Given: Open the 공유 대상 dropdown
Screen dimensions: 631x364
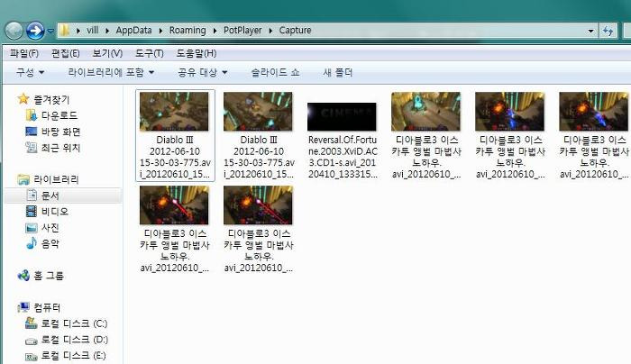Looking at the screenshot, I should (x=203, y=72).
